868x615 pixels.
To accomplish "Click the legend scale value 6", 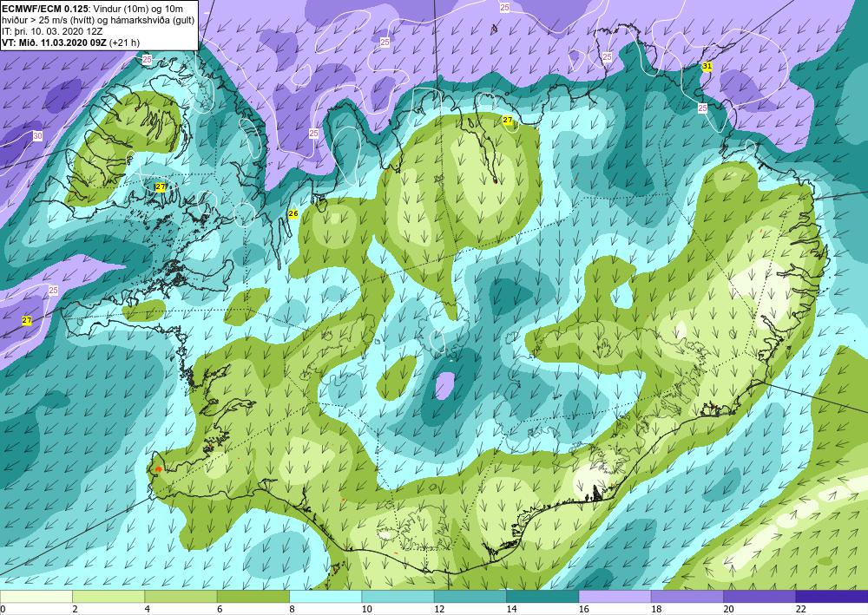I will (x=220, y=609).
